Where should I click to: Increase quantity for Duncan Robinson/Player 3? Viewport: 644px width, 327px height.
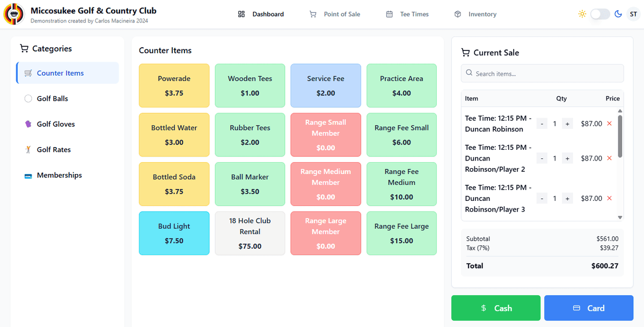point(567,199)
